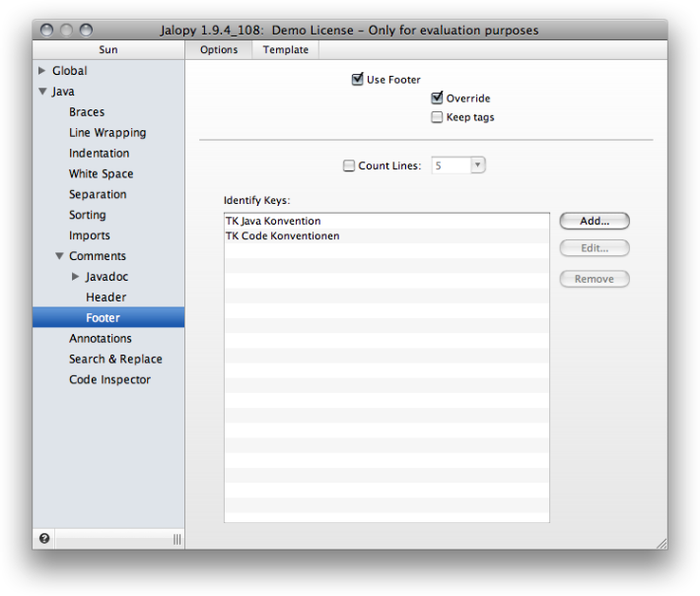The image size is (700, 596).
Task: Select the Sorting item
Action: coord(88,215)
